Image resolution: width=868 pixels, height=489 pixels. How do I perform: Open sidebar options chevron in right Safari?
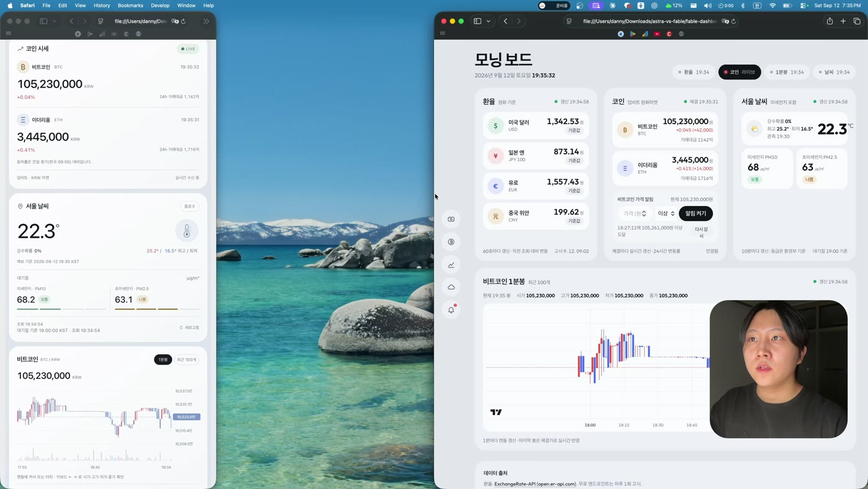[x=489, y=21]
